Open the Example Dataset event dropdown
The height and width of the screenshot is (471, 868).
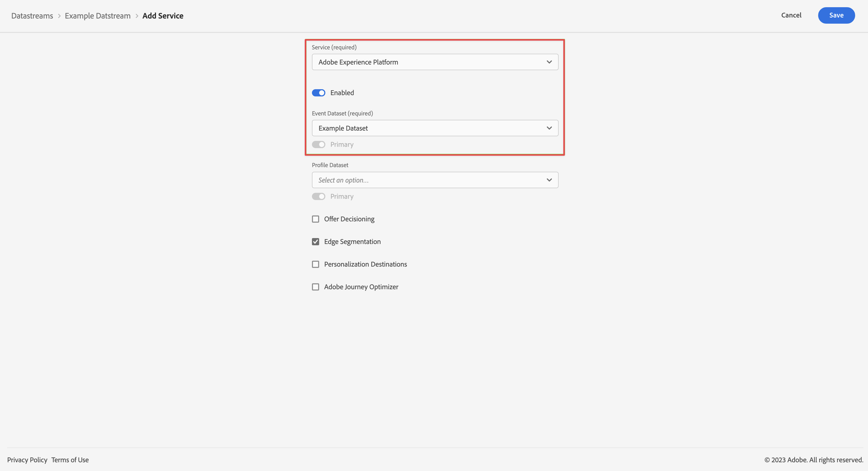pos(435,128)
